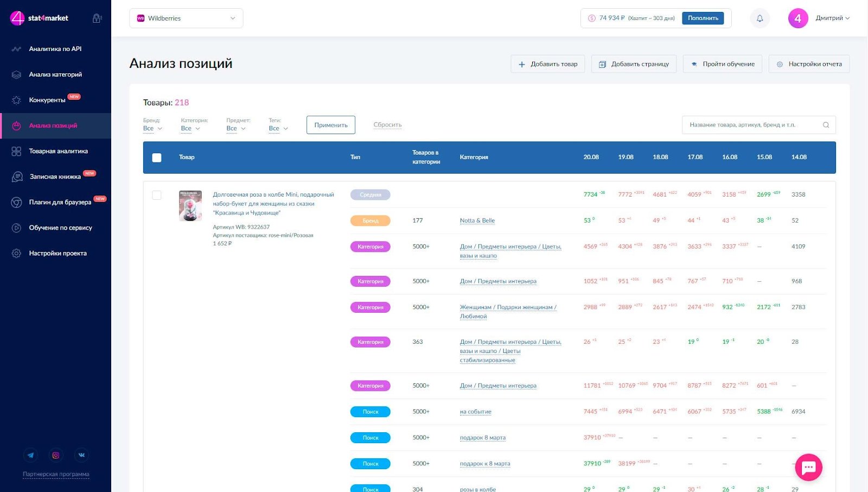Screen dimensions: 868x492
Task: Open the Дмитрий user account menu
Action: [x=832, y=18]
